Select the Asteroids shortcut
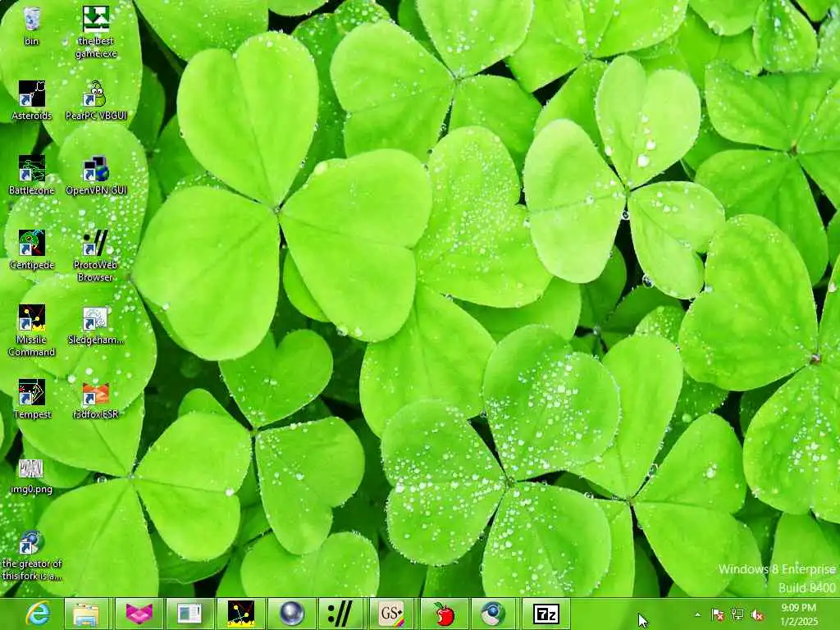The image size is (840, 630). pos(32,100)
